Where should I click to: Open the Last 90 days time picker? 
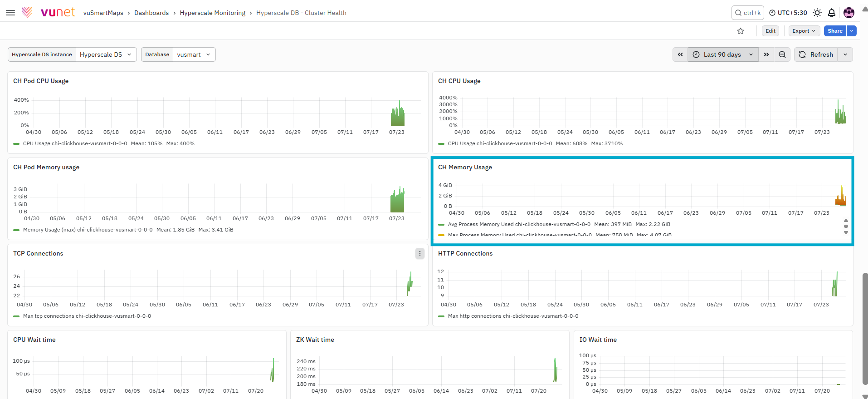coord(723,54)
